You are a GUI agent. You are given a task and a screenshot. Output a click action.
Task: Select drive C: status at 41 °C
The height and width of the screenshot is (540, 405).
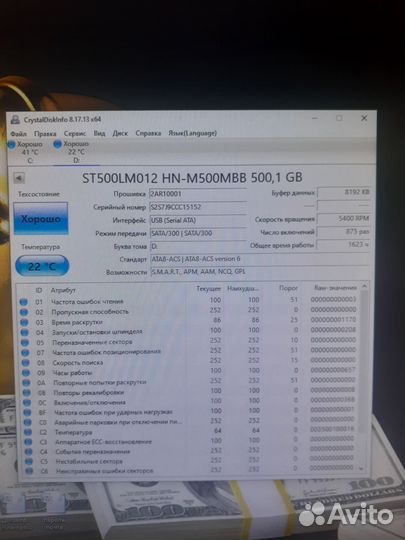[x=26, y=152]
